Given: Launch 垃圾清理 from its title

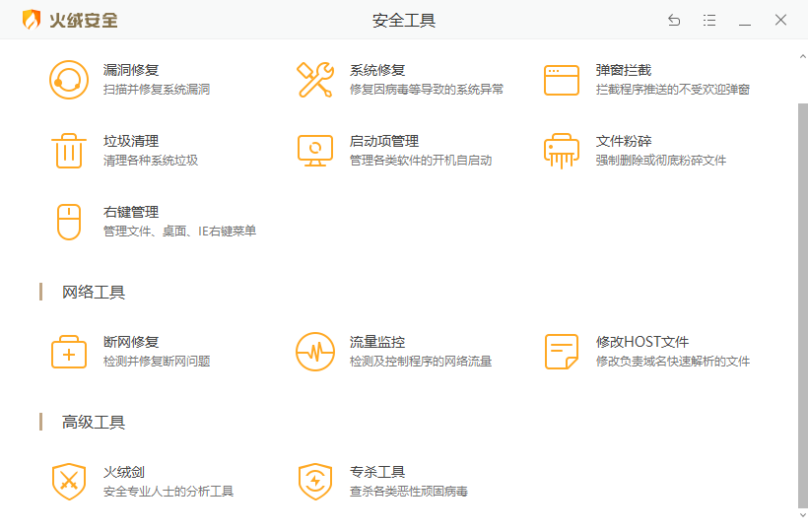Looking at the screenshot, I should pos(131,141).
